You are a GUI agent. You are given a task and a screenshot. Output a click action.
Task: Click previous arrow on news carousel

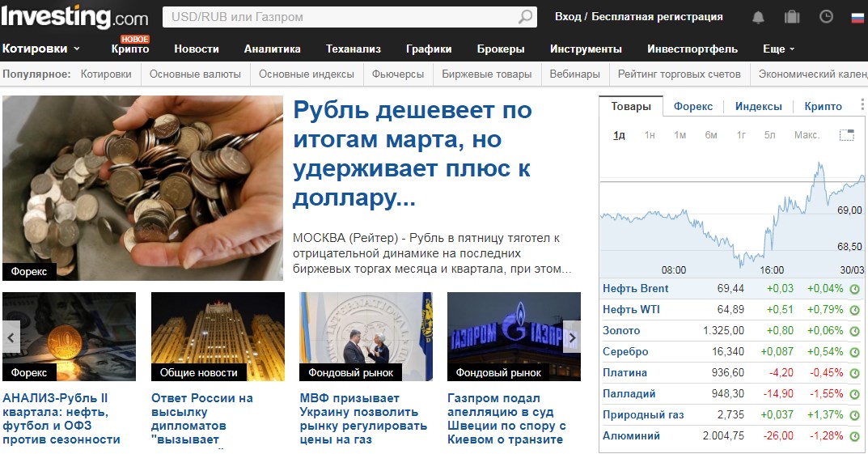[x=11, y=337]
